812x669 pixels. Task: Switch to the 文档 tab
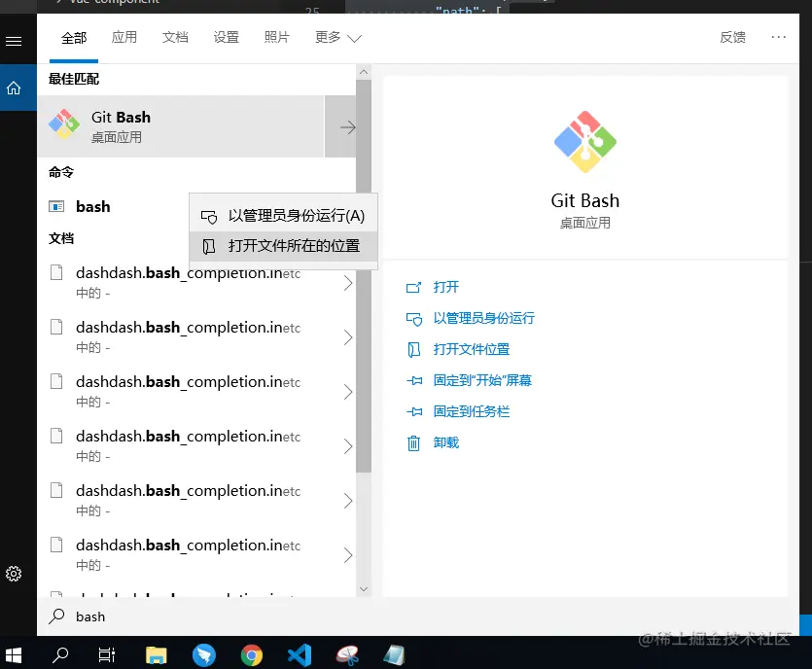175,37
